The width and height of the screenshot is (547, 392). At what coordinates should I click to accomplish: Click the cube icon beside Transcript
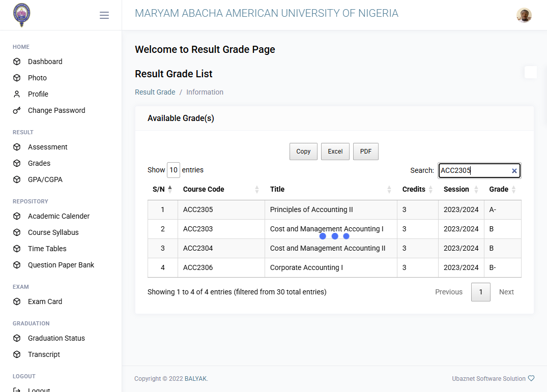point(17,354)
